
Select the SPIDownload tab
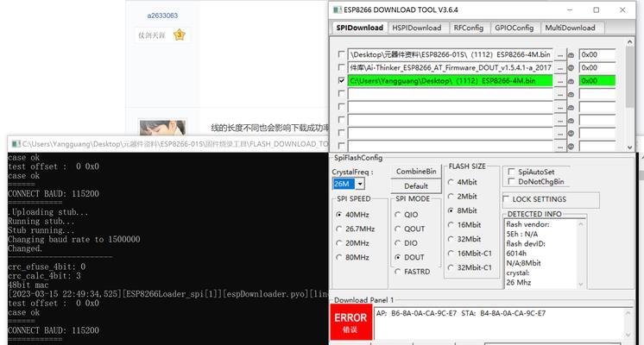point(359,28)
